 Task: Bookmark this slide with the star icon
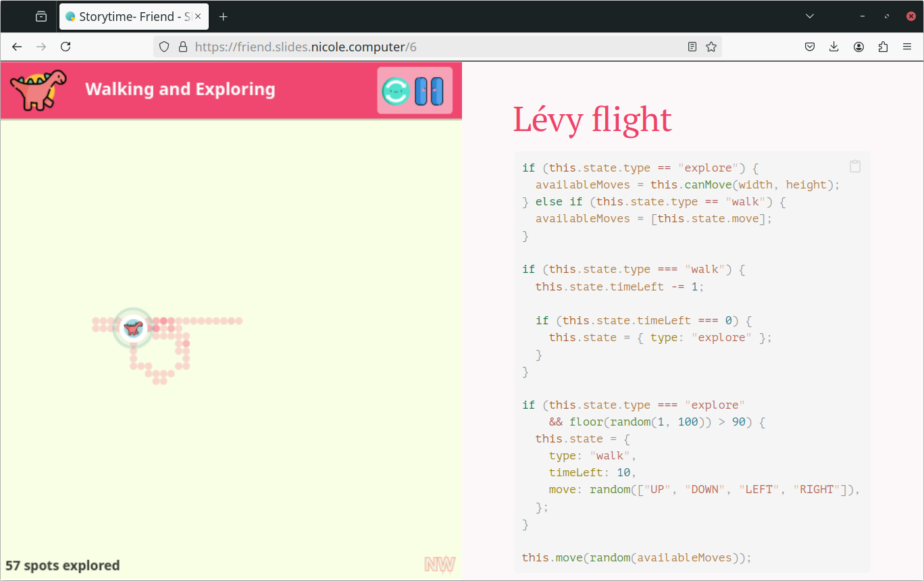711,46
